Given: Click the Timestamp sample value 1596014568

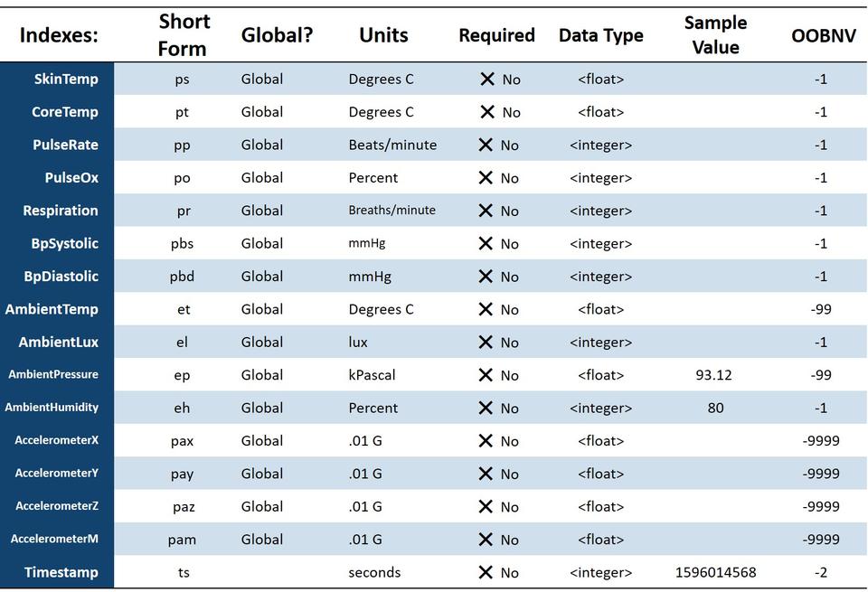Looking at the screenshot, I should click(x=715, y=572).
